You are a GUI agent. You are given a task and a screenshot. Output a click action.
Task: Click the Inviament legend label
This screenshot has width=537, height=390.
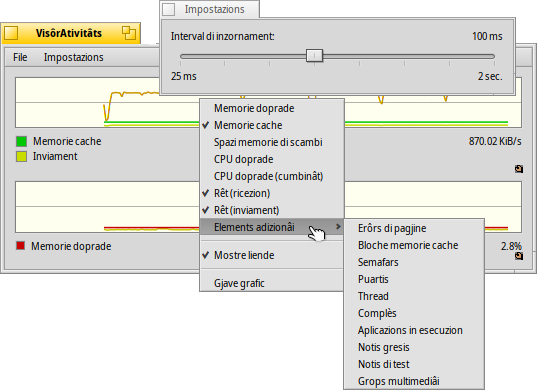point(55,156)
